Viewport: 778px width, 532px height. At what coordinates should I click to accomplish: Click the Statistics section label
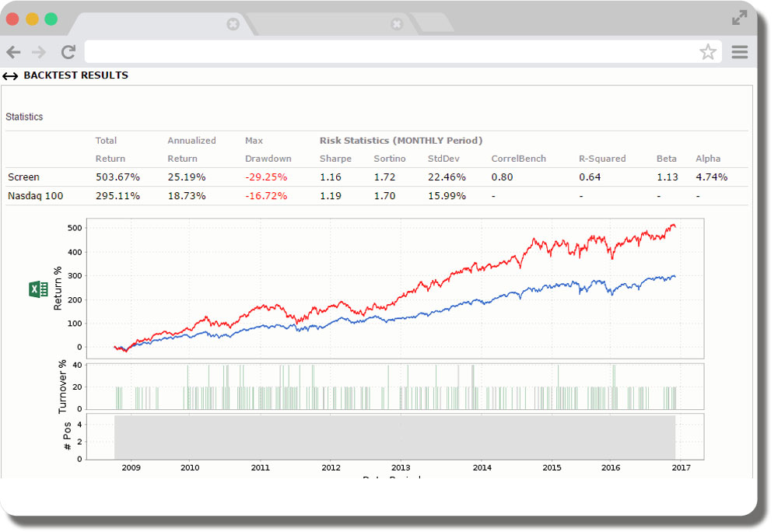pyautogui.click(x=24, y=117)
